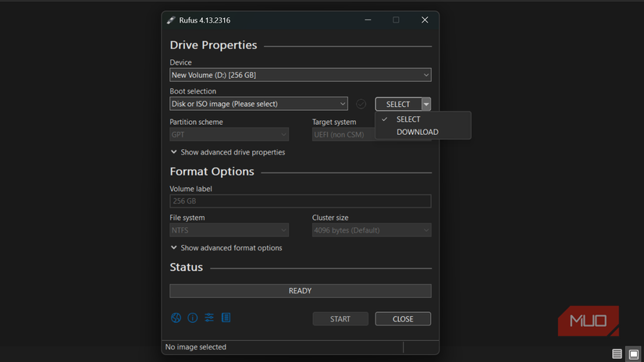Click the READY progress bar
Viewport: 644px width, 362px height.
(x=301, y=291)
